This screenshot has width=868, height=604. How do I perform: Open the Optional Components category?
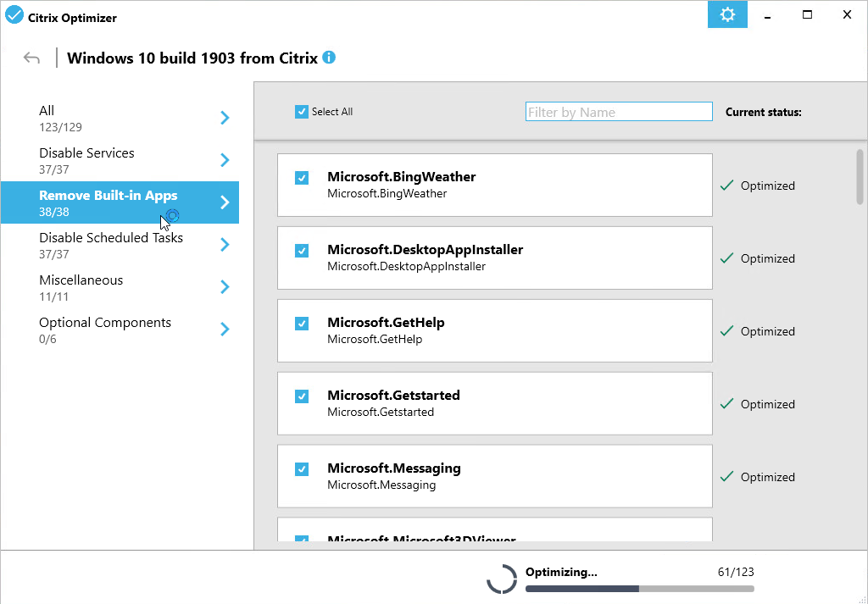point(120,330)
